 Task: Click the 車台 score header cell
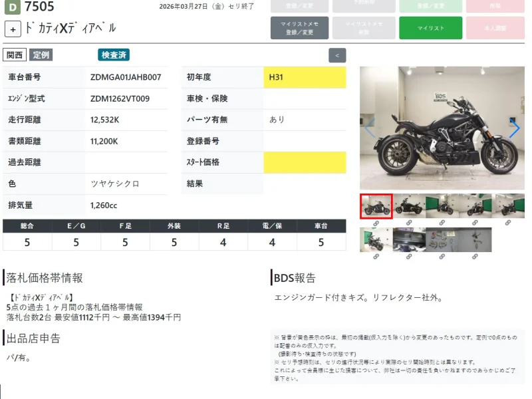[x=321, y=226]
